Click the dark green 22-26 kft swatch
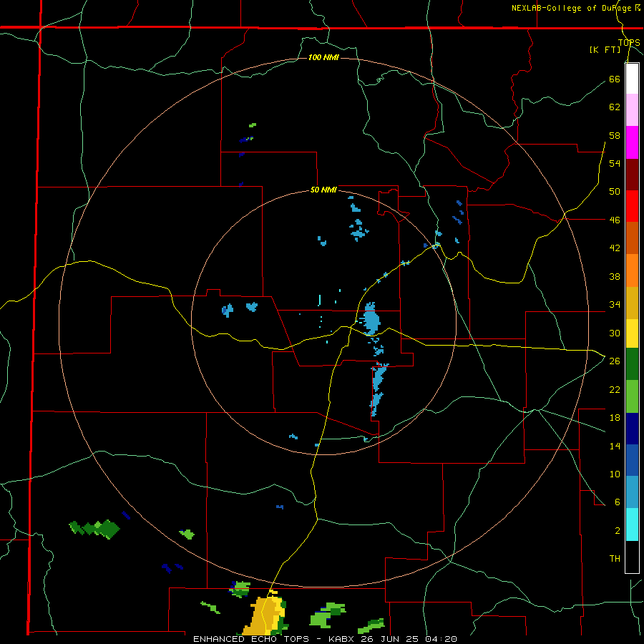Image resolution: width=644 pixels, height=644 pixels. (x=632, y=364)
